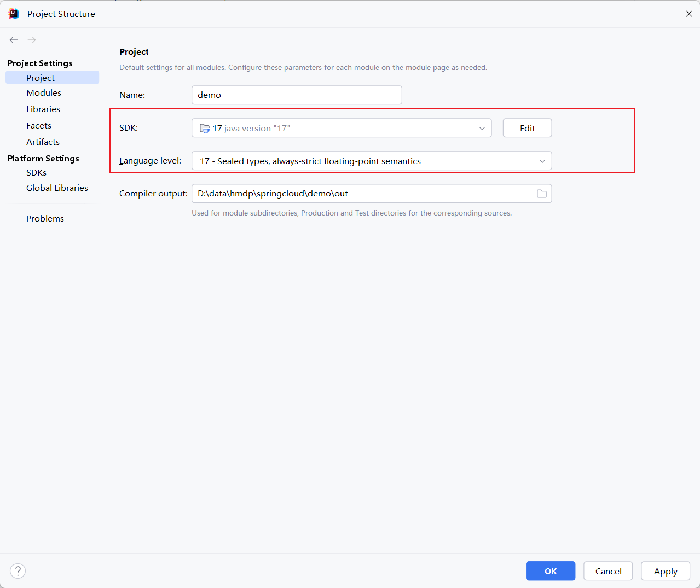Click the JDK folder icon in SDK field

pos(205,129)
